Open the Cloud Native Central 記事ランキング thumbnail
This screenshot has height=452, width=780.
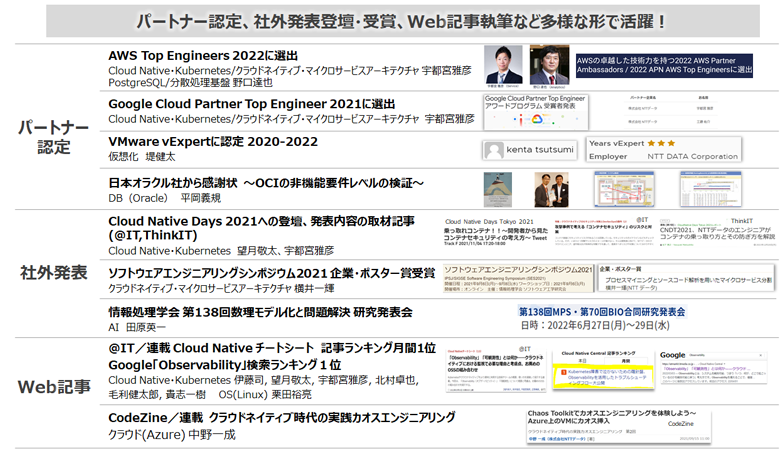point(603,369)
